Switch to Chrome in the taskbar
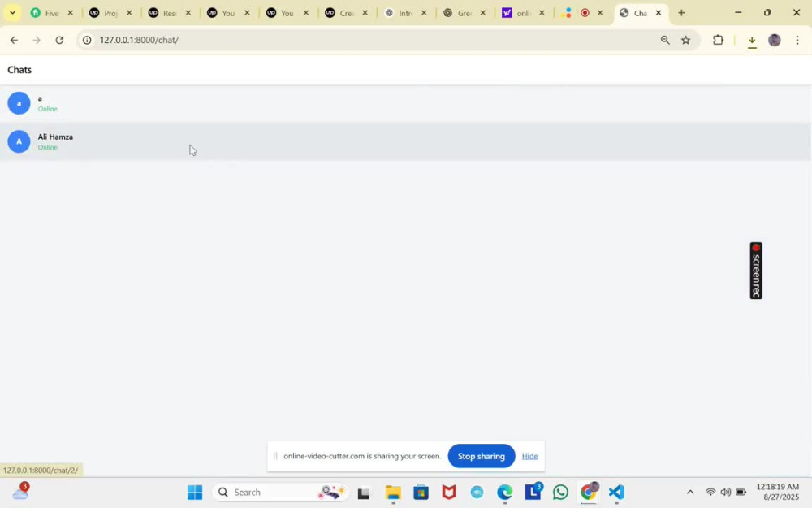 click(x=589, y=493)
